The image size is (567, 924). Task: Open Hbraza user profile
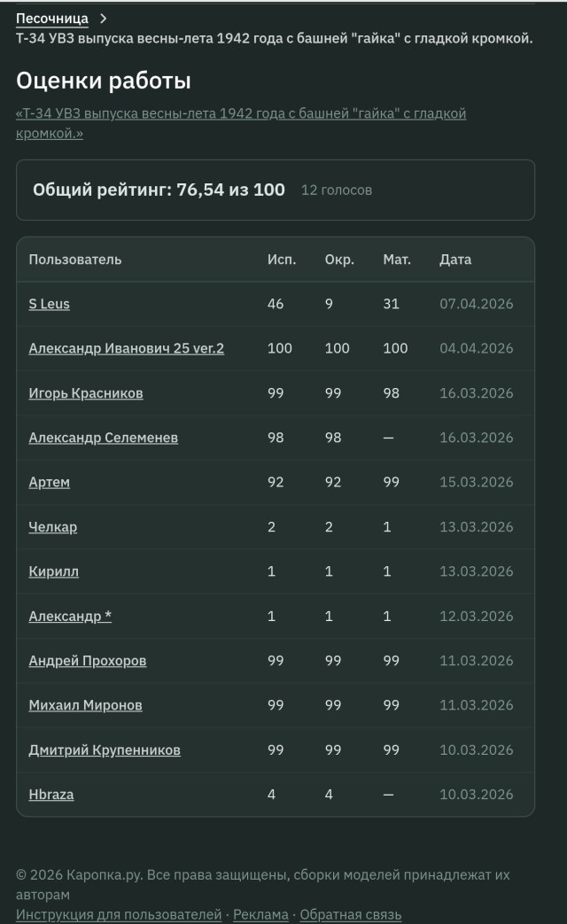pyautogui.click(x=50, y=795)
